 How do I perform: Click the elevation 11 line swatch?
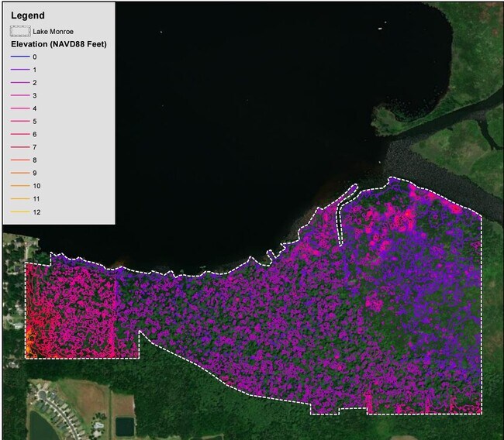click(20, 199)
